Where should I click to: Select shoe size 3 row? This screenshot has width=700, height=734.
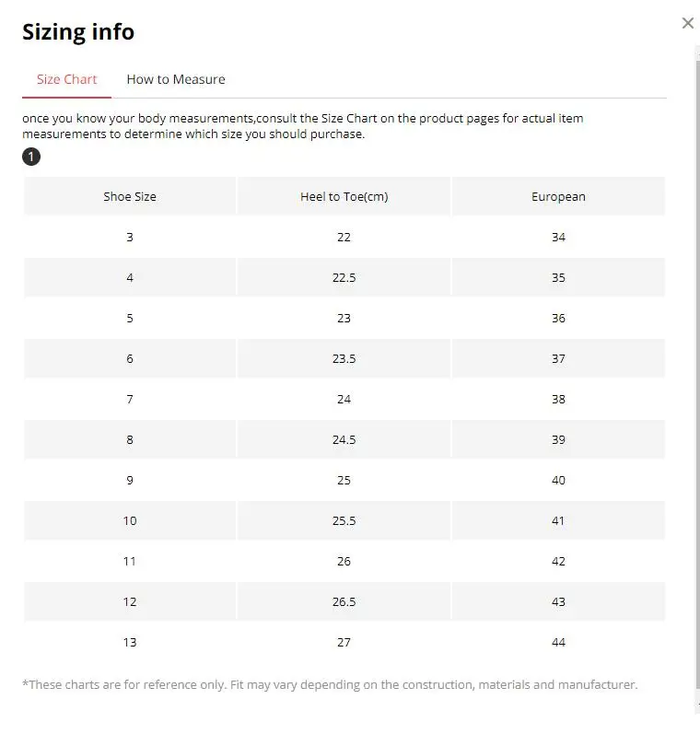point(344,237)
